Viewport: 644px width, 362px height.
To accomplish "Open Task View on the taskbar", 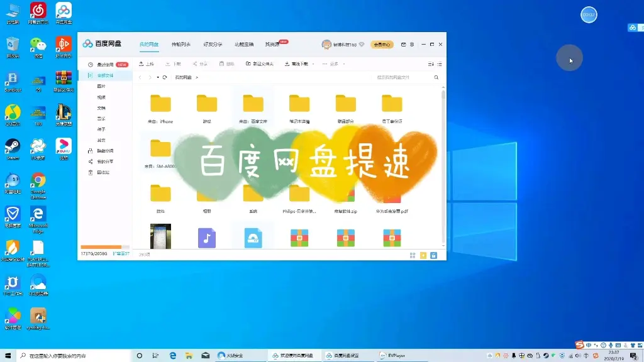I will point(155,356).
